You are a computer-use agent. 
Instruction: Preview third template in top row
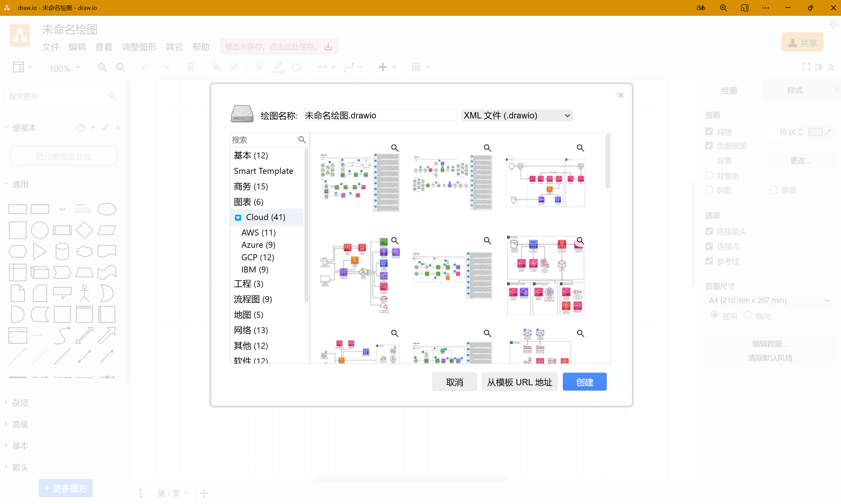click(x=580, y=148)
